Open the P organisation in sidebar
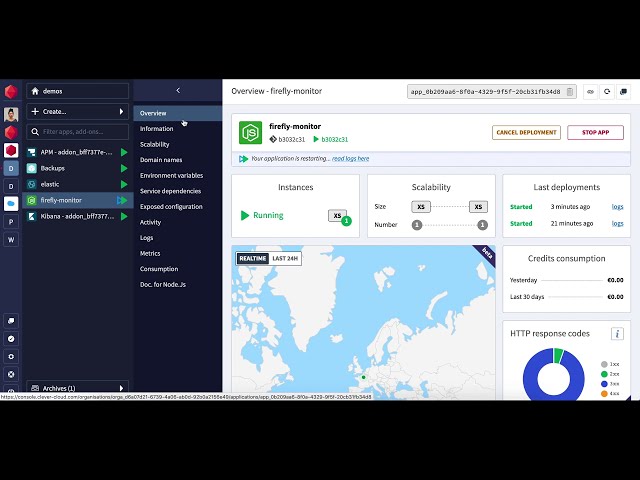Viewport: 640px width, 480px height. tap(11, 222)
